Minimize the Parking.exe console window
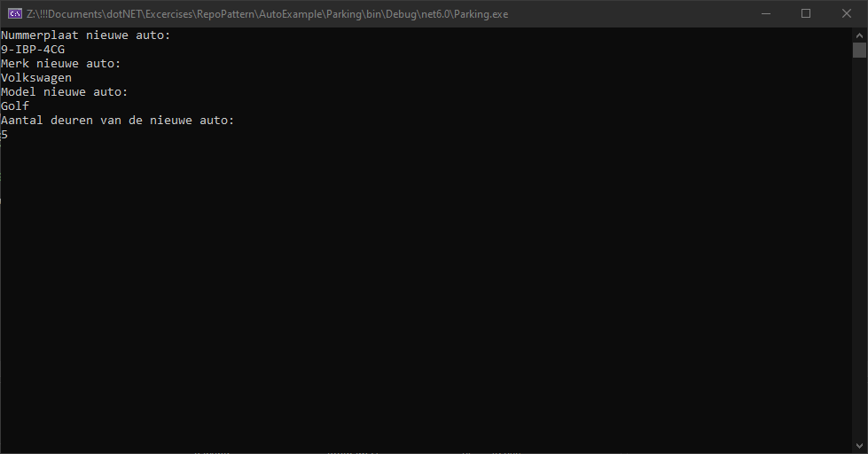Image resolution: width=868 pixels, height=454 pixels. [x=765, y=13]
